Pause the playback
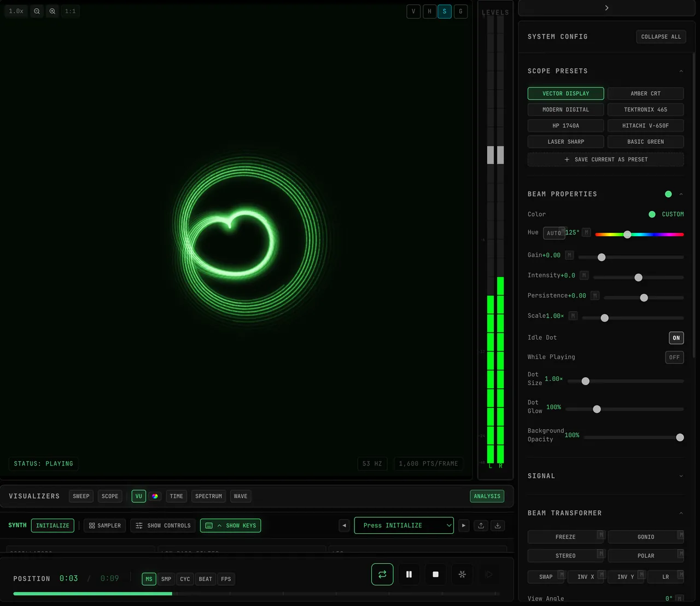This screenshot has width=700, height=606. tap(409, 574)
